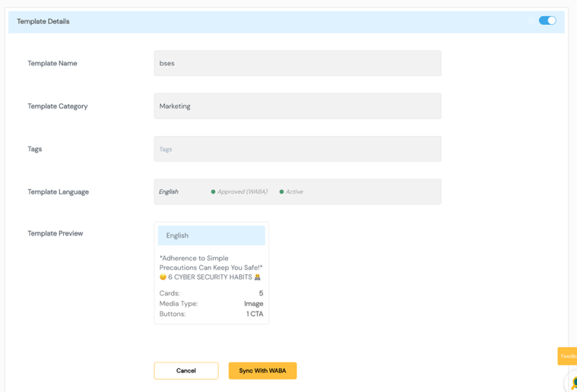Click the Template Language field showing English
577x392 pixels.
coord(297,191)
